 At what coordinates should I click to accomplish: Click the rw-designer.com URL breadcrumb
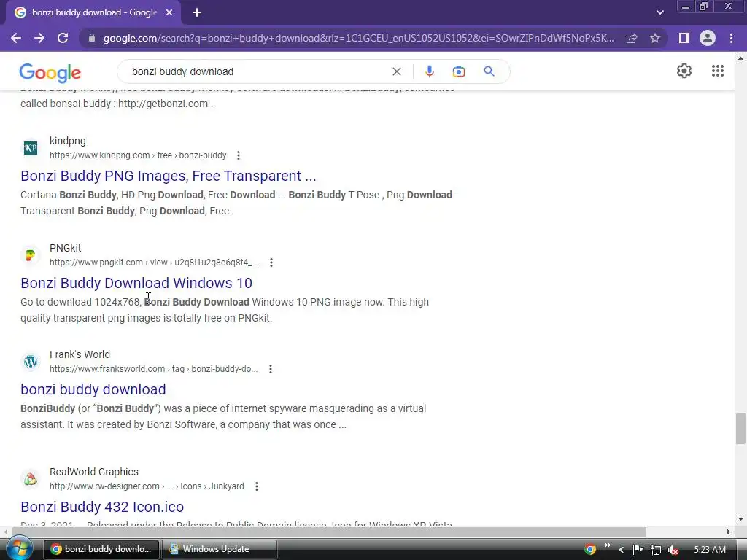[x=147, y=486]
